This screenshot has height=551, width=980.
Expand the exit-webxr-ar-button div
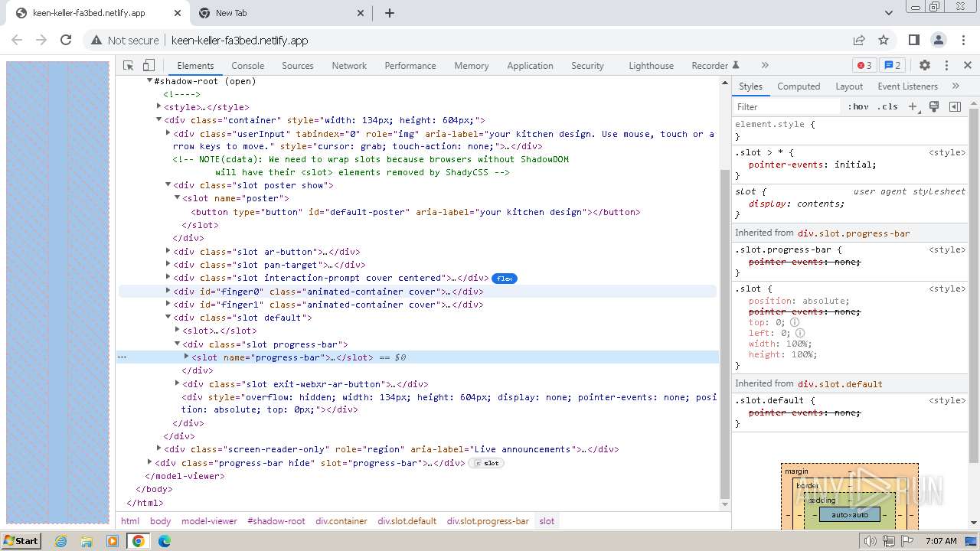pos(178,383)
